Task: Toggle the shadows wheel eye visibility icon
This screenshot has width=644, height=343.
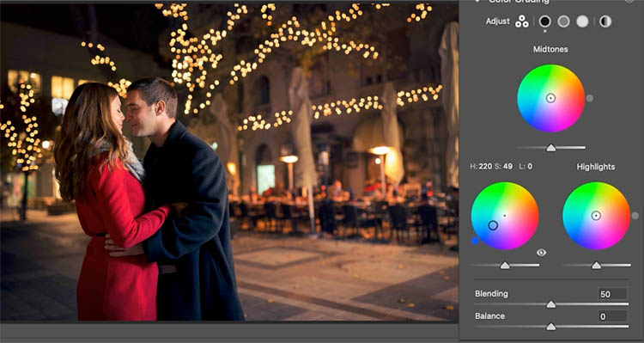Action: (x=541, y=253)
